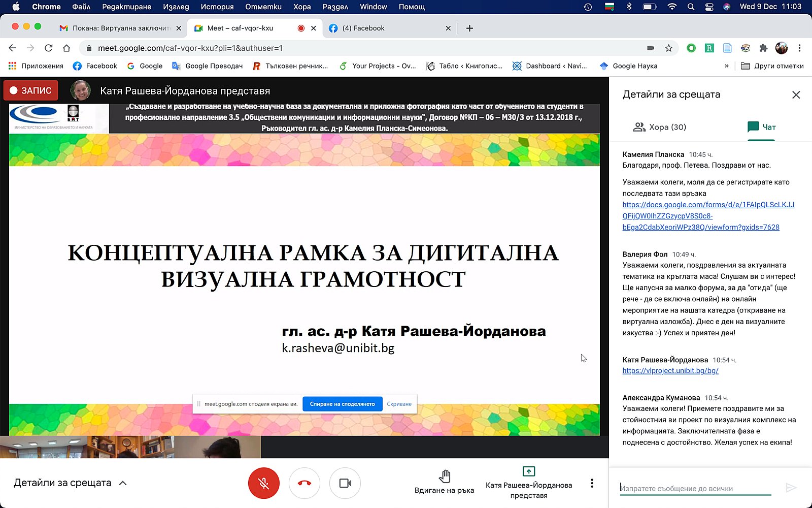Click Спиране на споделянето button

(342, 404)
